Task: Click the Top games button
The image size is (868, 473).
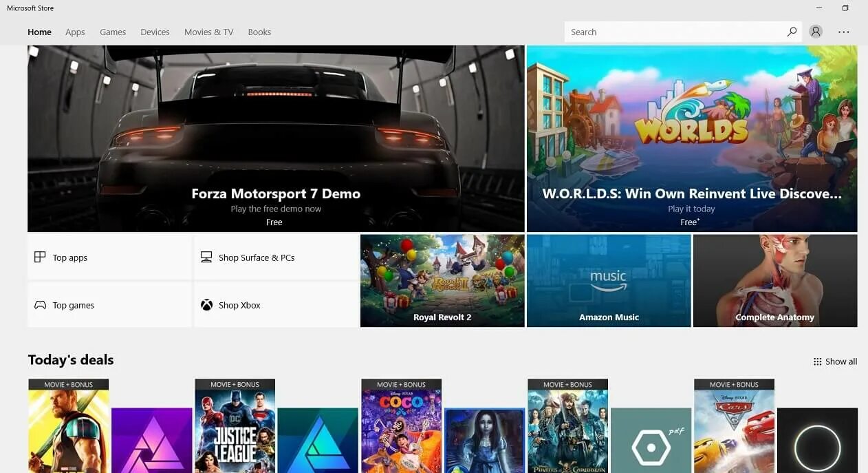Action: tap(109, 305)
